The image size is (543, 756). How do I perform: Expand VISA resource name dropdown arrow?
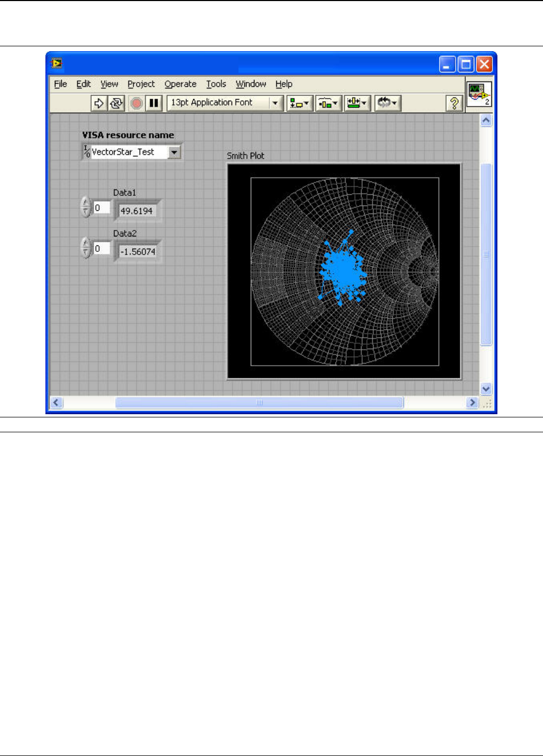point(174,152)
